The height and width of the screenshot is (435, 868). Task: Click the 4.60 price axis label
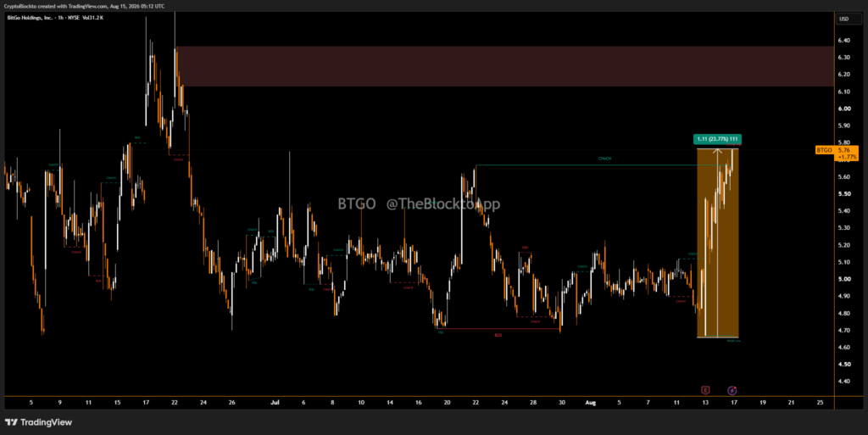tap(843, 347)
